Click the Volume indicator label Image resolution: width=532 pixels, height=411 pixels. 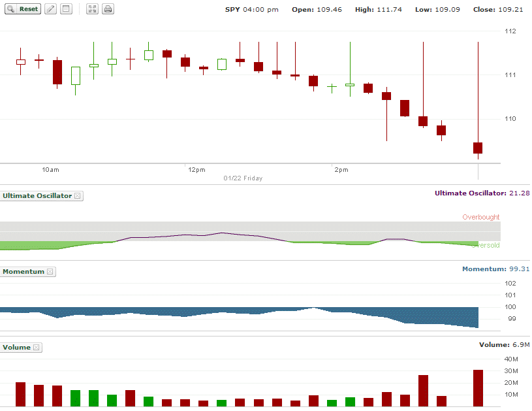(x=16, y=348)
